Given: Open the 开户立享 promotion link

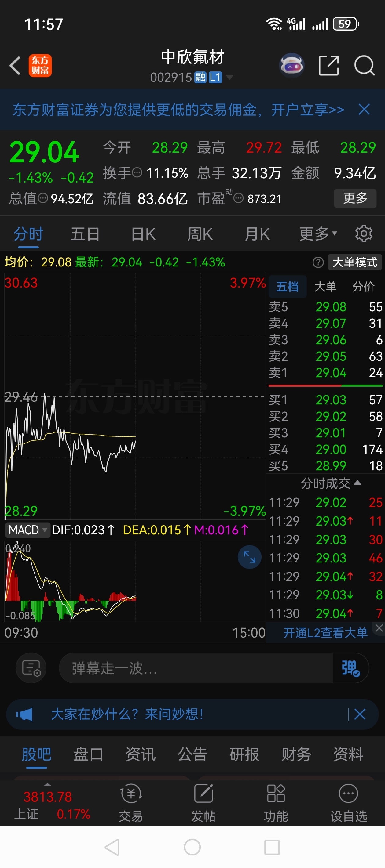Looking at the screenshot, I should pos(308,110).
